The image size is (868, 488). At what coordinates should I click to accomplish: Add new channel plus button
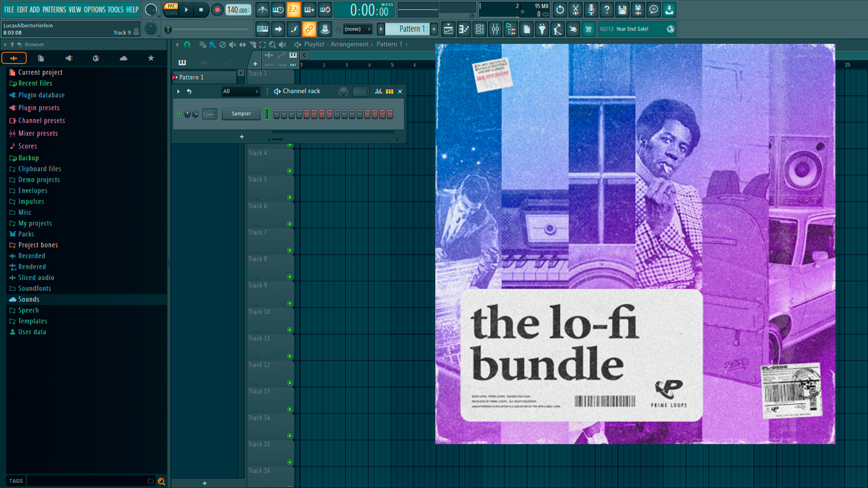241,137
